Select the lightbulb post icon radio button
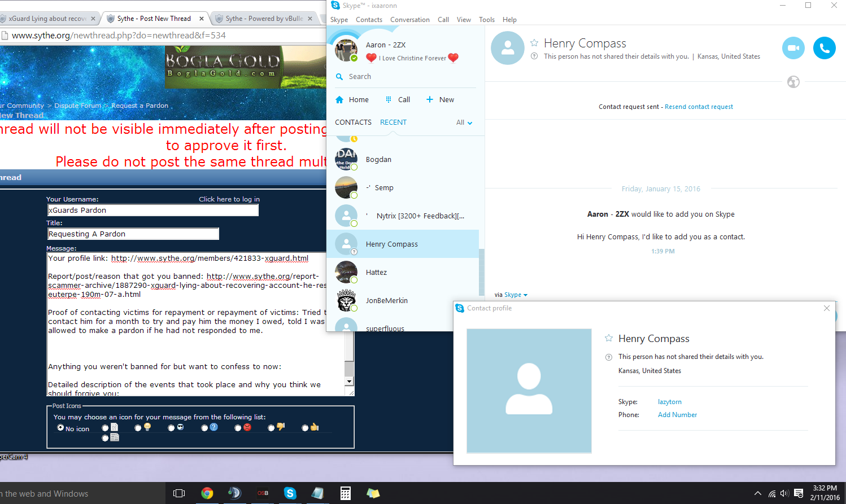Viewport: 846px width, 504px height. pos(138,428)
